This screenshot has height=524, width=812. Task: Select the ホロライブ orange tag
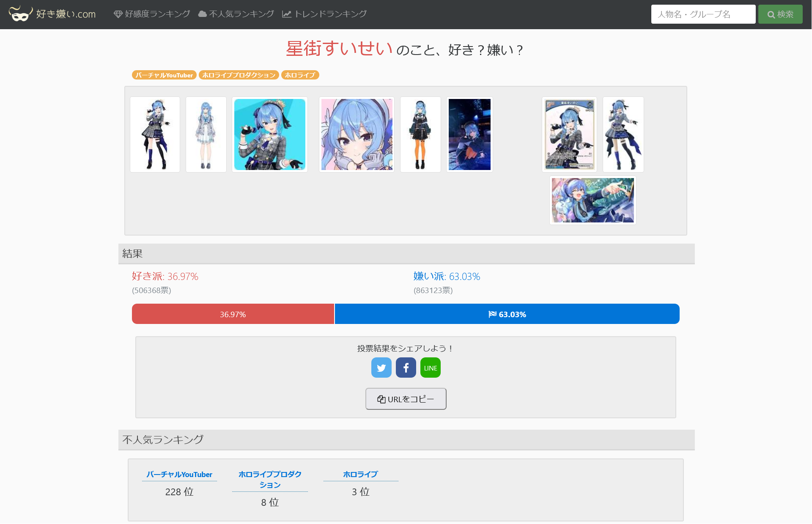pyautogui.click(x=300, y=75)
